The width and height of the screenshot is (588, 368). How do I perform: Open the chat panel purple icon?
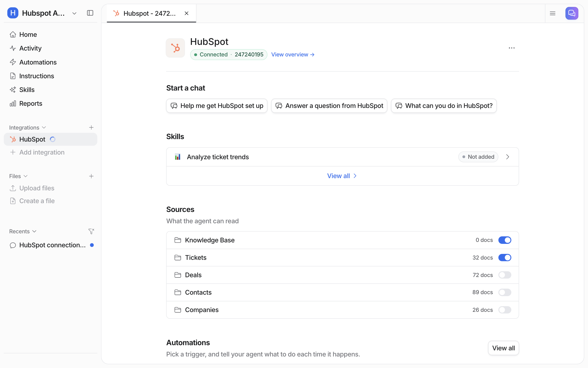click(x=572, y=13)
